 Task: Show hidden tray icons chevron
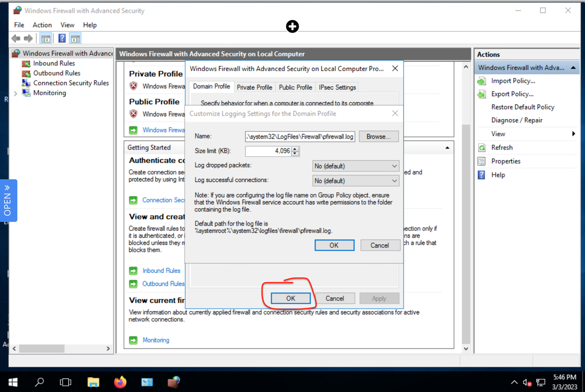(x=514, y=383)
